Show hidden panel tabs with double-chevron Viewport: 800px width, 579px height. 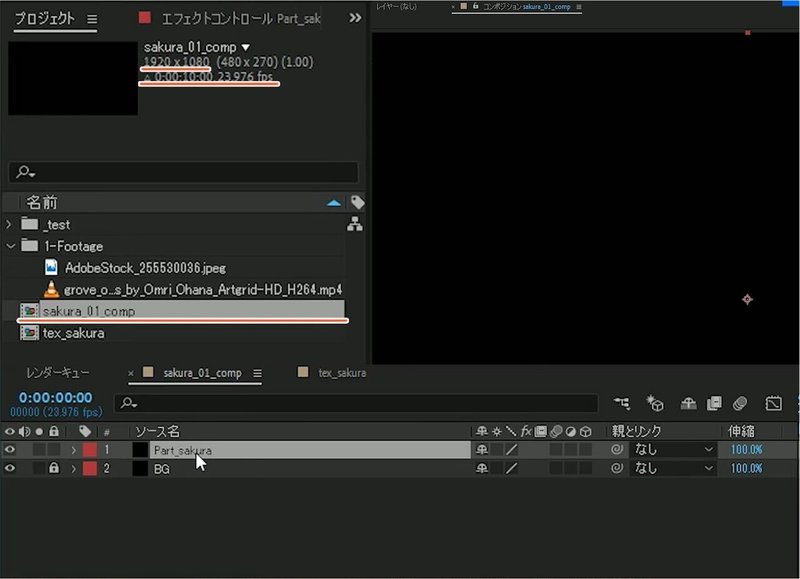tap(355, 18)
